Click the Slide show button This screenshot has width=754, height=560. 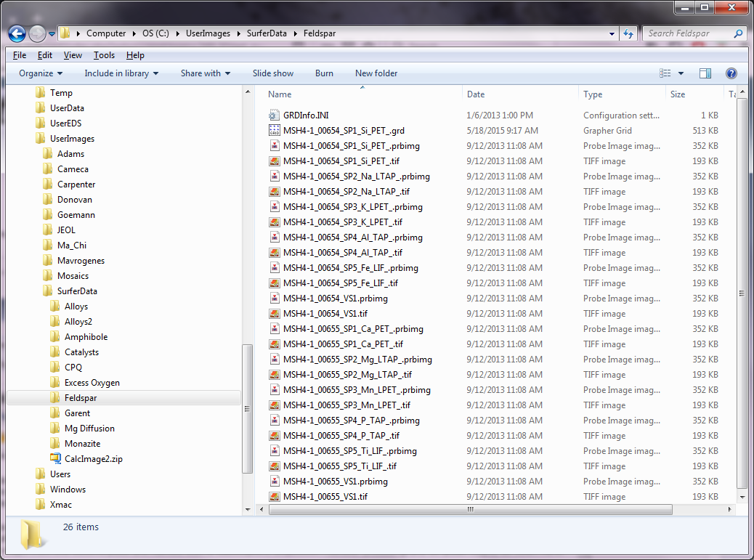click(x=273, y=73)
